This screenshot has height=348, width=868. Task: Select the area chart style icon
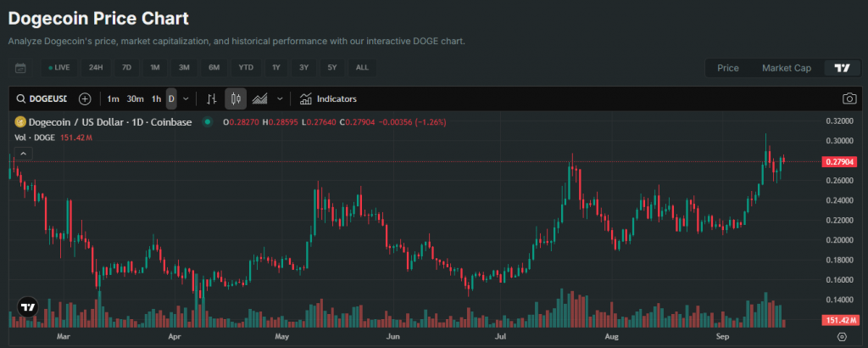click(260, 98)
